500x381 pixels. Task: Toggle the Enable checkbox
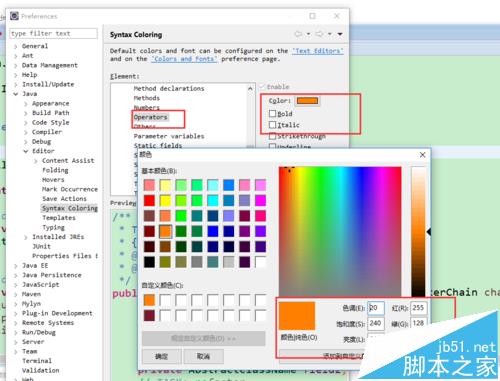click(x=262, y=87)
